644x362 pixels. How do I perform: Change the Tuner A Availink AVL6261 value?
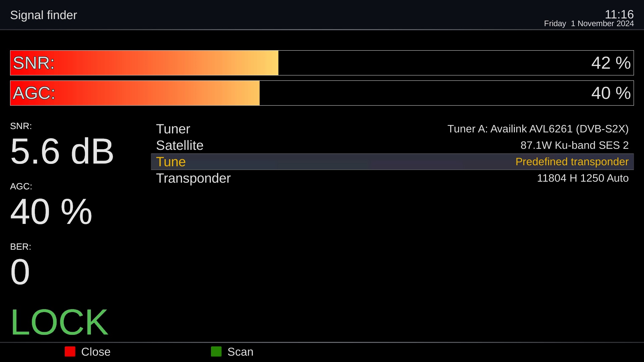(x=538, y=129)
